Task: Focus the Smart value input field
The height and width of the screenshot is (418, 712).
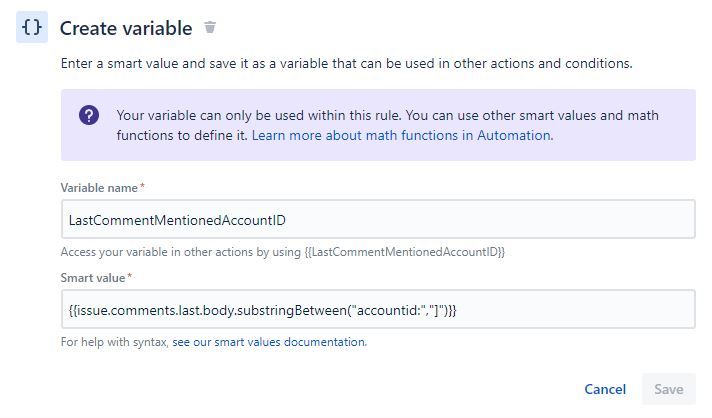Action: coord(378,310)
